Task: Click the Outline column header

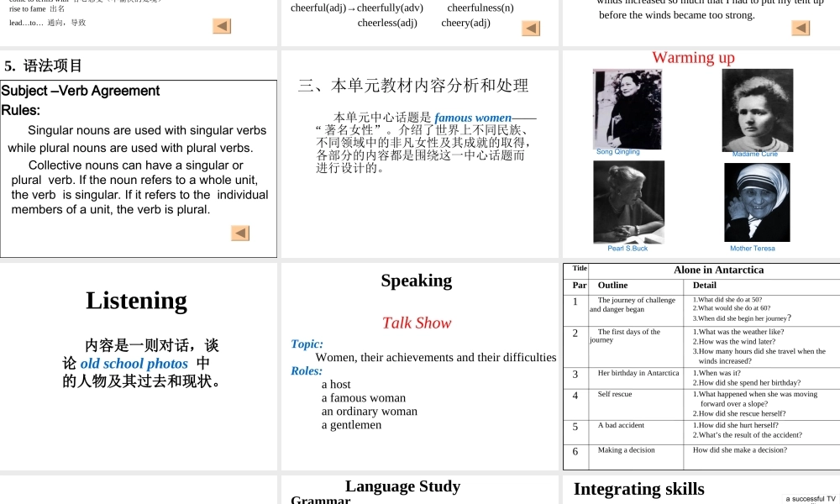Action: click(613, 286)
